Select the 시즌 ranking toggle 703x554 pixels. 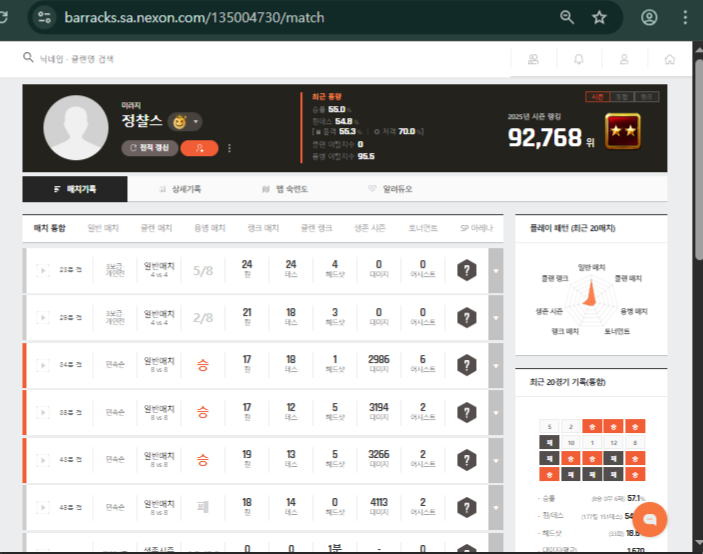[x=597, y=97]
